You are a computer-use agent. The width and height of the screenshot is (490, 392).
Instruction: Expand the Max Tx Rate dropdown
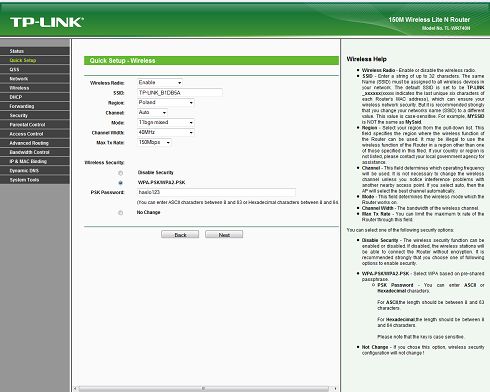pyautogui.click(x=154, y=142)
